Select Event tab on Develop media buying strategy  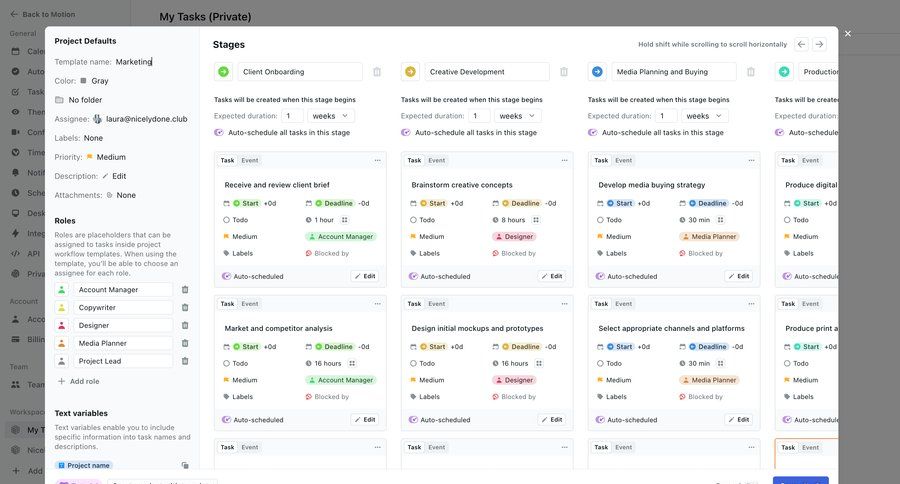[x=623, y=160]
